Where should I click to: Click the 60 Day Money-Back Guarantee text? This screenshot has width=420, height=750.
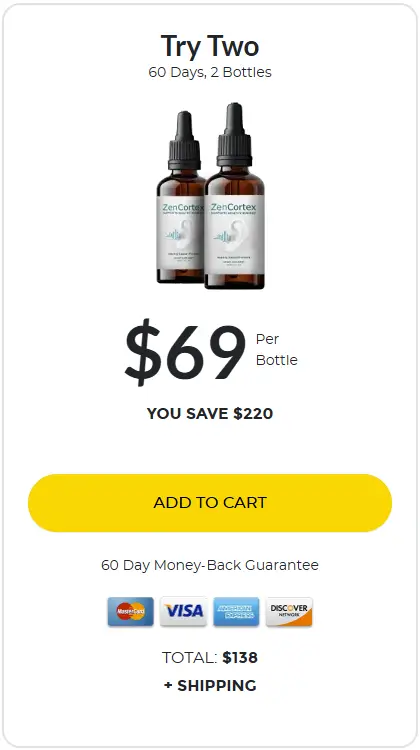pos(210,565)
